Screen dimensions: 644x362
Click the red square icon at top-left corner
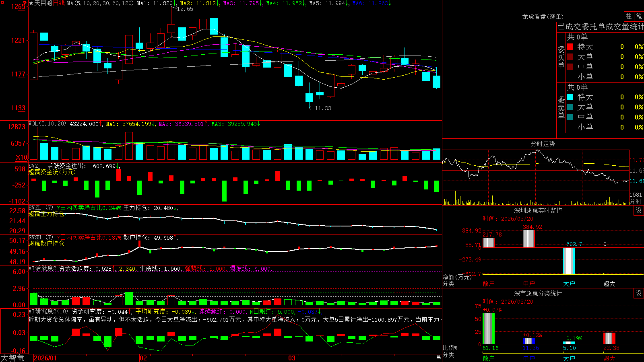2,2
